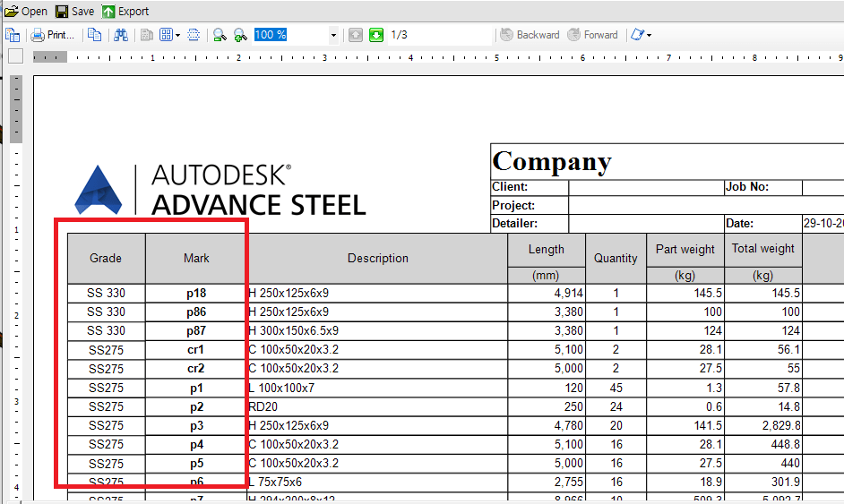This screenshot has width=844, height=504.
Task: Click the Mark column header
Action: [x=196, y=258]
